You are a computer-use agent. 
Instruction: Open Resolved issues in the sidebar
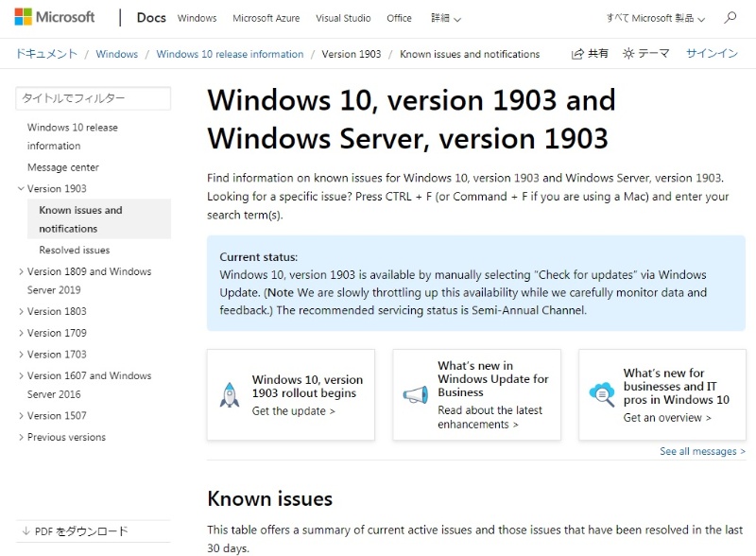click(74, 250)
